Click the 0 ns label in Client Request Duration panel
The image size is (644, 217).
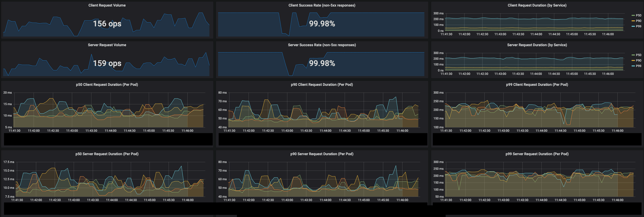[441, 31]
